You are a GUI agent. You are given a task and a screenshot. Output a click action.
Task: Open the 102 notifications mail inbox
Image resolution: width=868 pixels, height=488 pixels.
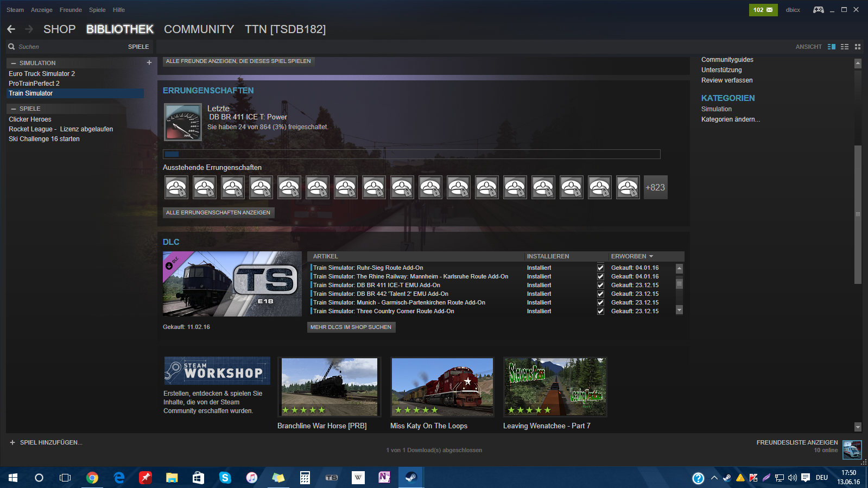click(x=763, y=10)
